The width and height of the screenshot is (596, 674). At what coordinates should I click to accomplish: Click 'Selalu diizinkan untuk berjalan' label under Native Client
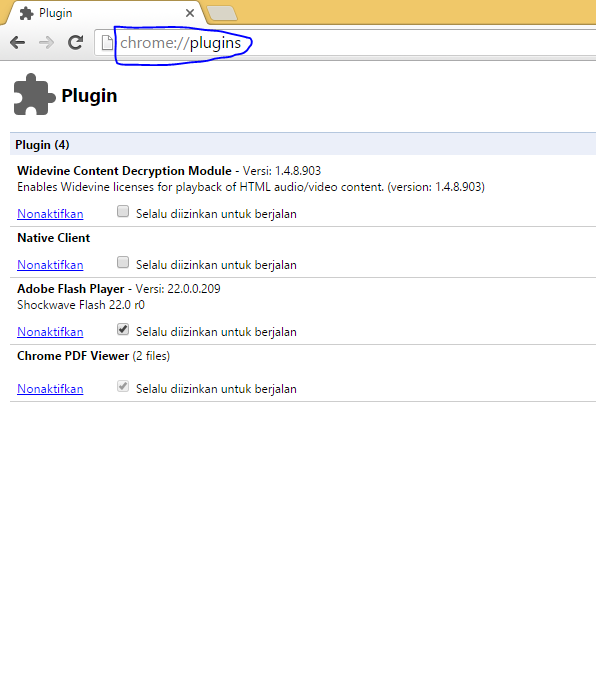coord(216,265)
